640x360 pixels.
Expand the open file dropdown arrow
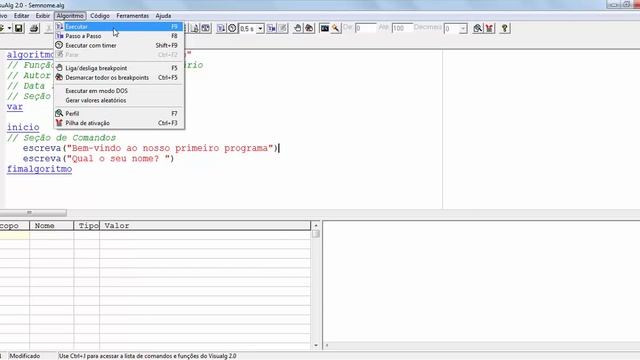(x=9, y=28)
